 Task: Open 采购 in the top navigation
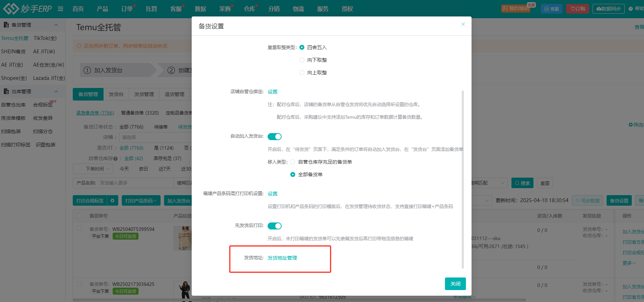point(225,9)
